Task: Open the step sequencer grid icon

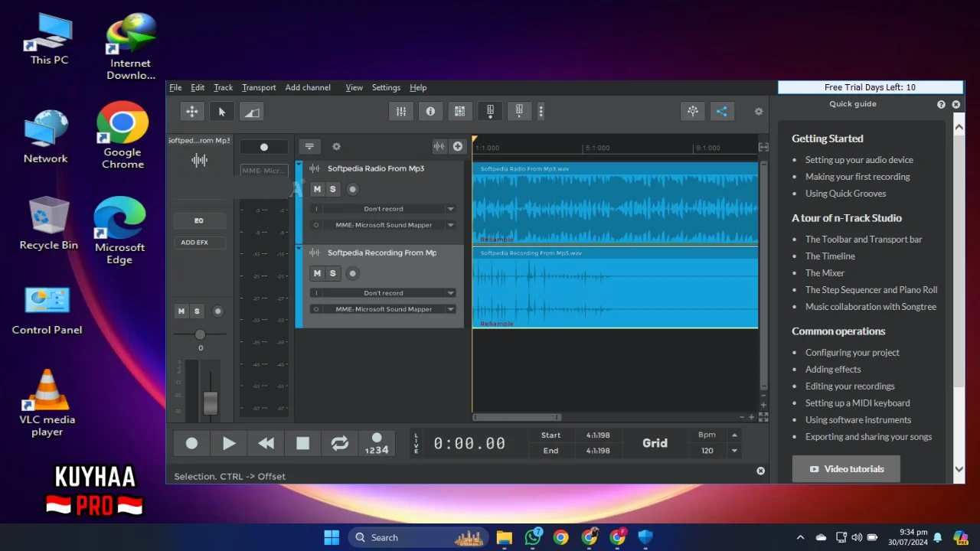Action: click(x=459, y=112)
